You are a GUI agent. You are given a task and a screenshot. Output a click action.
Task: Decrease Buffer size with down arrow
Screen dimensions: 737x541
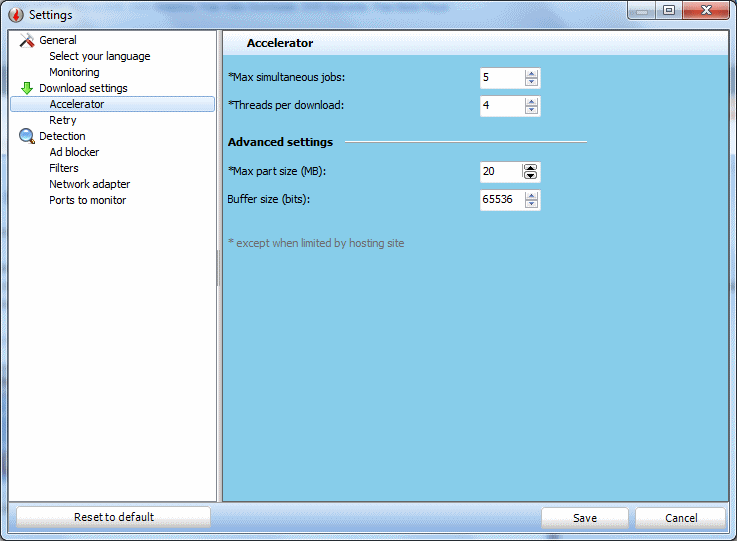coord(531,204)
